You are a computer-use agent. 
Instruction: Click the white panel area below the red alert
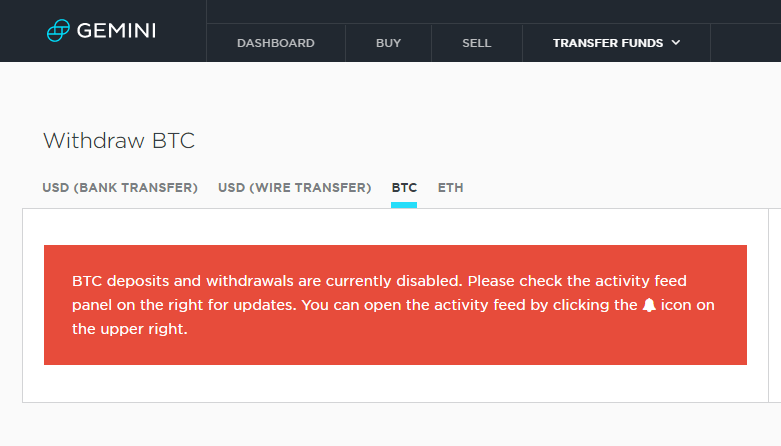[x=395, y=383]
